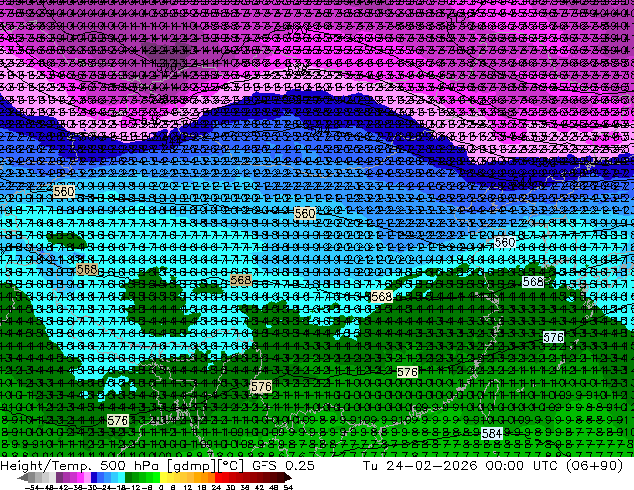Click the right dark maroon arrow end of legend
Screen dimensions: 634x490
pyautogui.click(x=287, y=478)
